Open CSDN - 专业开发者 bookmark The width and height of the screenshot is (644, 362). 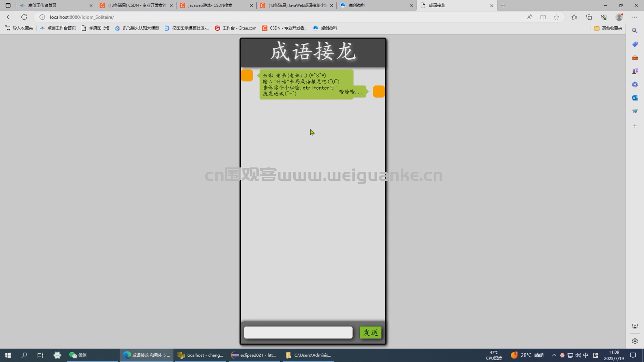point(285,28)
